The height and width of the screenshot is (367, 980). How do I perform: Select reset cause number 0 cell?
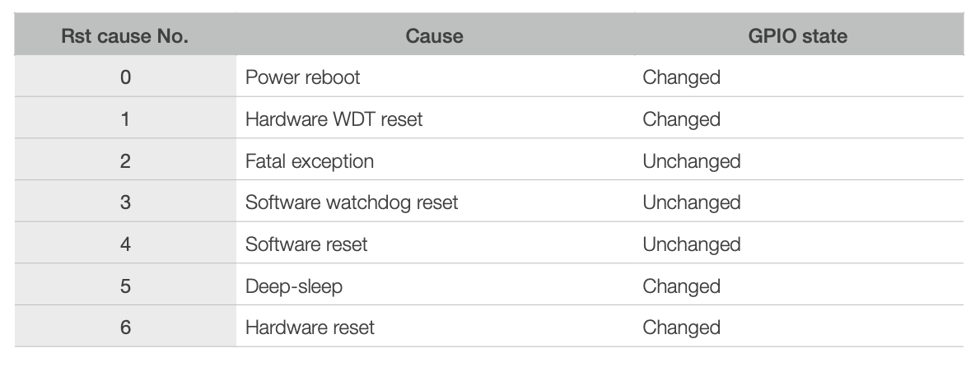point(125,78)
